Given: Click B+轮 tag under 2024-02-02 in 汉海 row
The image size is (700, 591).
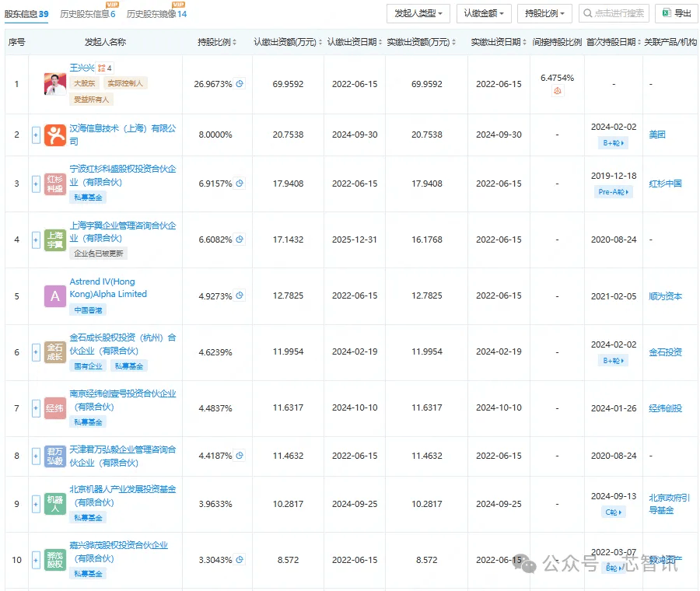Looking at the screenshot, I should pyautogui.click(x=614, y=143).
